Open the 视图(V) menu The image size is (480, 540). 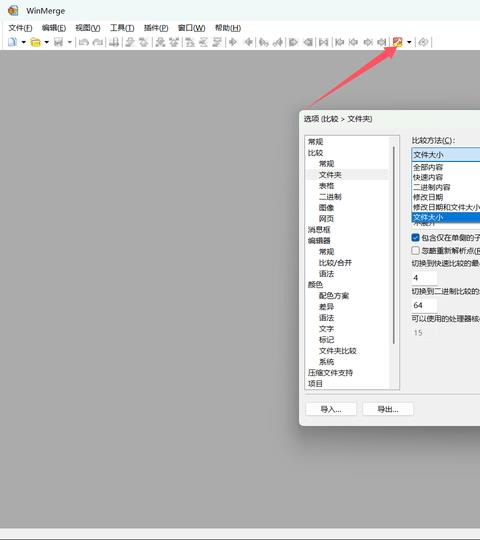(x=88, y=28)
